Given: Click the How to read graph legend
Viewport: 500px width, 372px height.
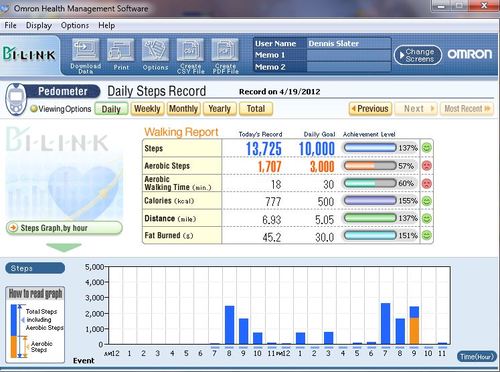Looking at the screenshot, I should [35, 324].
